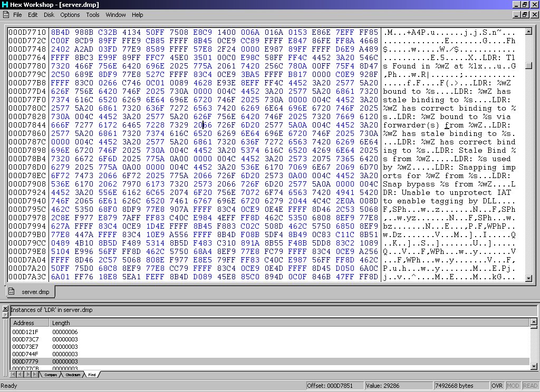This screenshot has width=540, height=392.
Task: Select the find result at address 000D744F
Action: [x=25, y=354]
